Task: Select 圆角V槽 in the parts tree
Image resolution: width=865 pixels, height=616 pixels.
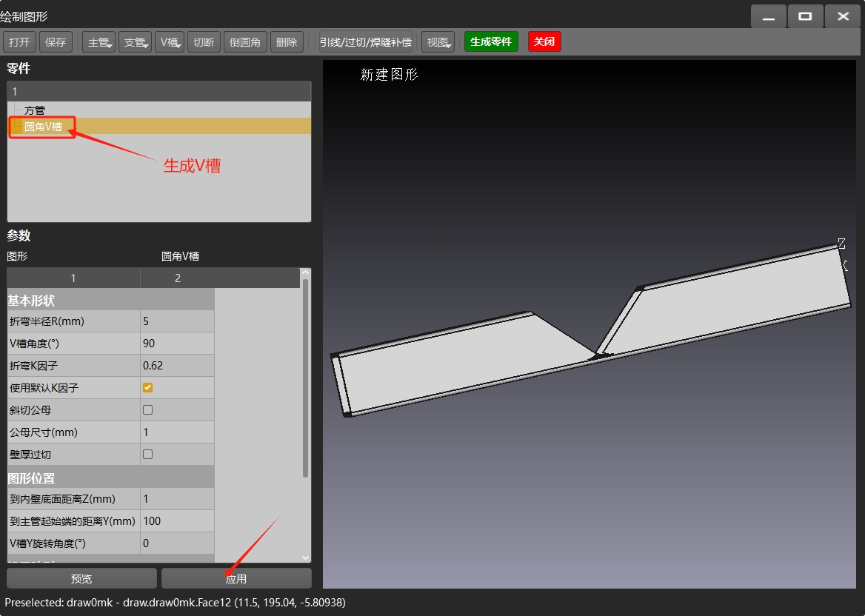Action: pyautogui.click(x=43, y=127)
